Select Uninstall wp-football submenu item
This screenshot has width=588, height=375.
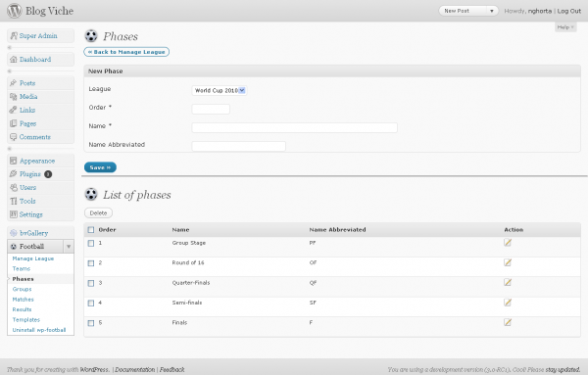tap(39, 330)
